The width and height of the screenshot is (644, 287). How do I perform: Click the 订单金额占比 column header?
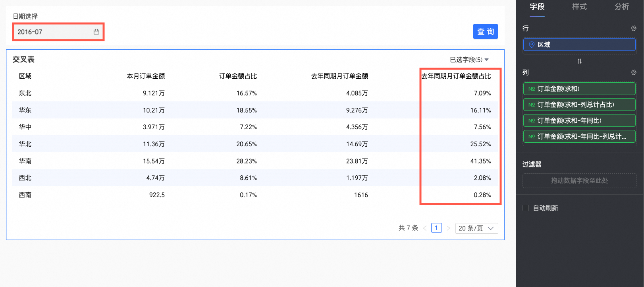[x=238, y=76]
